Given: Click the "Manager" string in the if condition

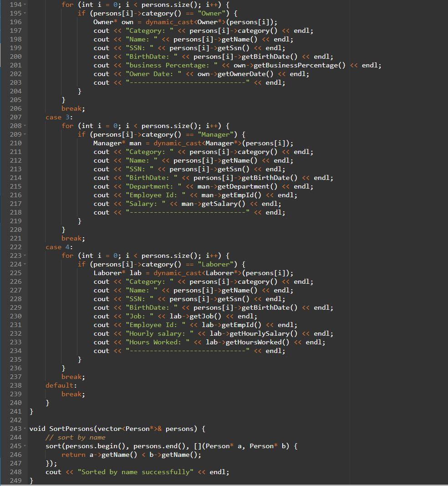Looking at the screenshot, I should tap(215, 134).
